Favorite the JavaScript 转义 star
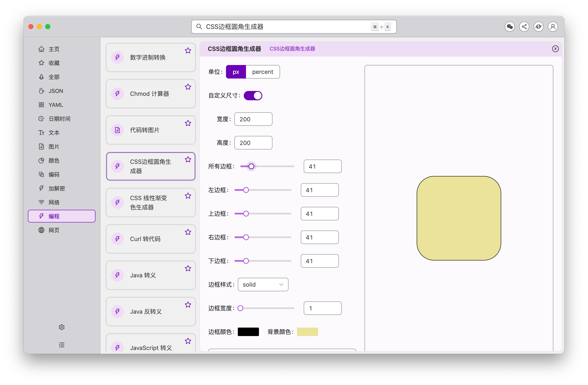 [x=188, y=341]
